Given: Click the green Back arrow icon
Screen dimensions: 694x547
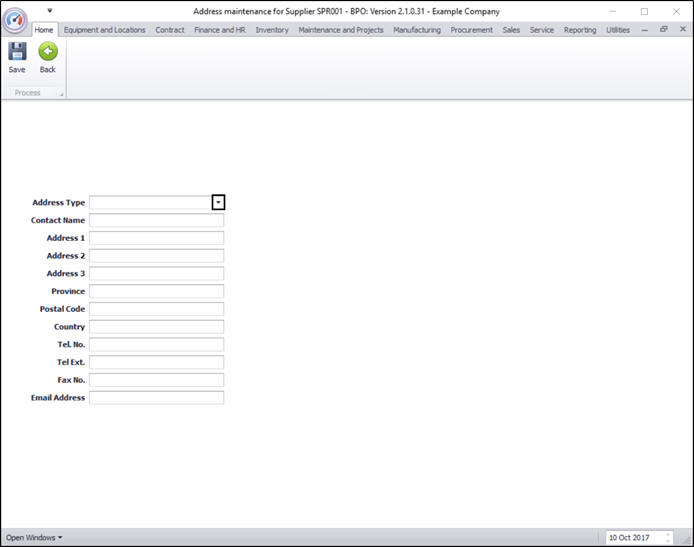Looking at the screenshot, I should [x=48, y=52].
